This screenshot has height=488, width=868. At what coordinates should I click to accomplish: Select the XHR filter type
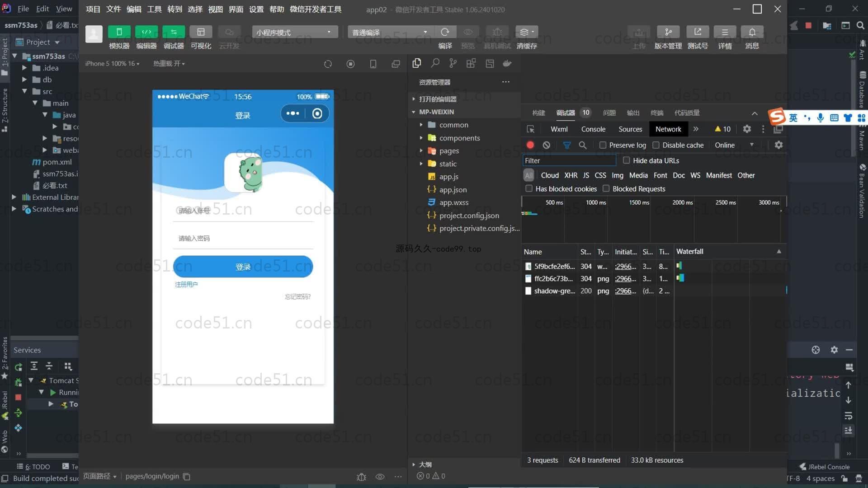point(571,175)
